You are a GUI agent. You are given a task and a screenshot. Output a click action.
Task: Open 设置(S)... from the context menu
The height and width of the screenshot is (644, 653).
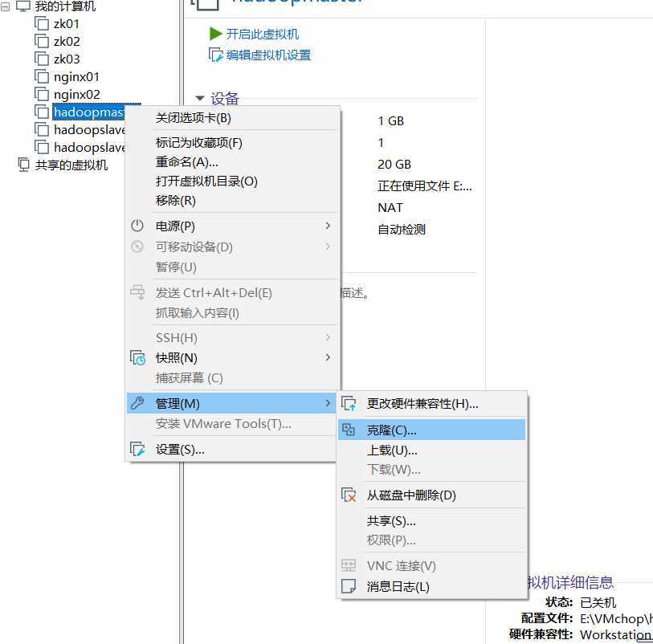(x=231, y=449)
